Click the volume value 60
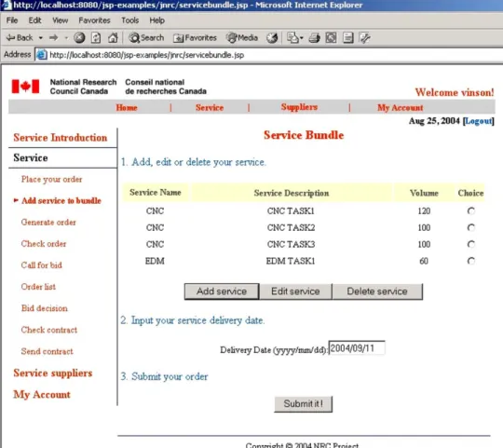503x448 pixels. point(424,261)
